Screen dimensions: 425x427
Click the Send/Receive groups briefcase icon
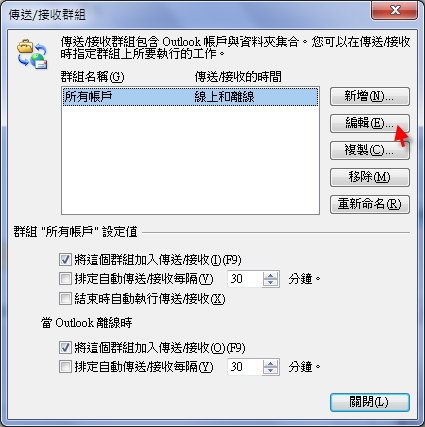click(x=32, y=54)
